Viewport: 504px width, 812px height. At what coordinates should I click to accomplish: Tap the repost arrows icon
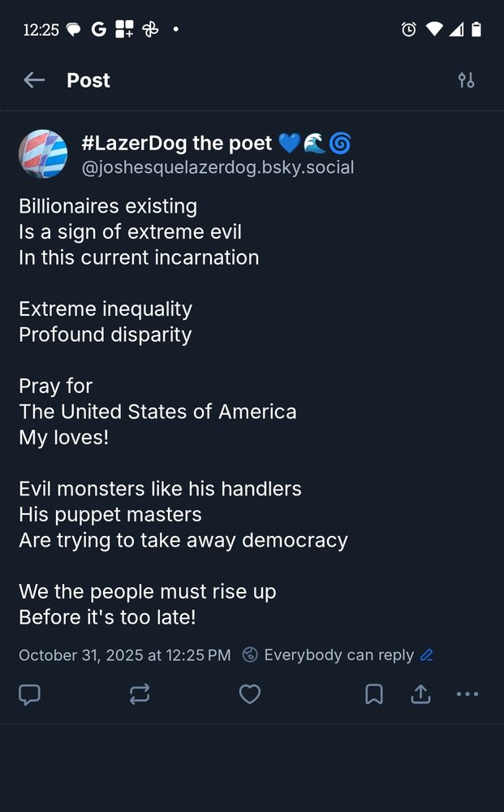pos(140,694)
